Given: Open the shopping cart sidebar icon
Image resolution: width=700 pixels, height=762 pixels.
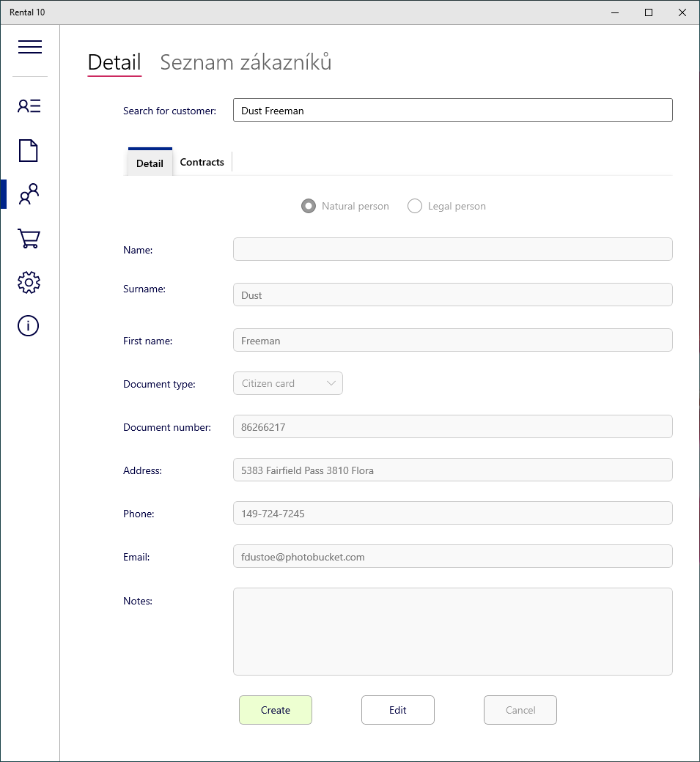Looking at the screenshot, I should 29,239.
